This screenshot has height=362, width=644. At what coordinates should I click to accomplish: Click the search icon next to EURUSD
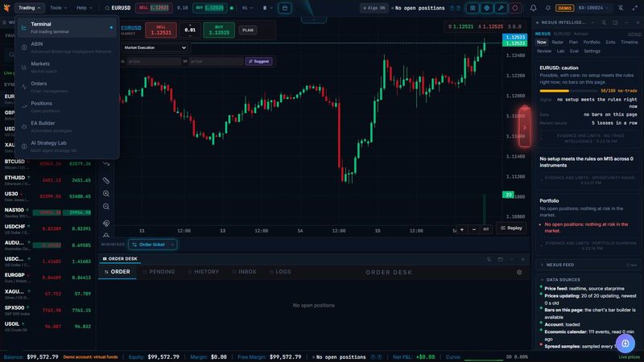coord(107,8)
